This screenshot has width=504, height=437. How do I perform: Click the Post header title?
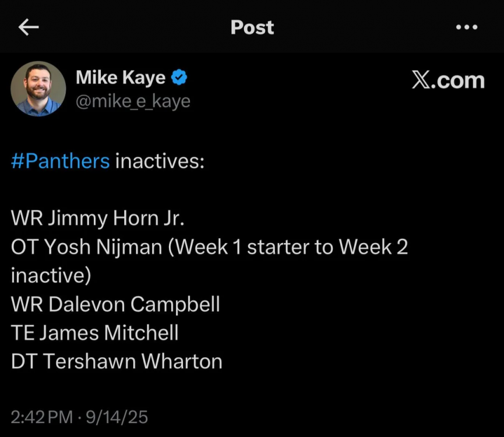pyautogui.click(x=252, y=27)
